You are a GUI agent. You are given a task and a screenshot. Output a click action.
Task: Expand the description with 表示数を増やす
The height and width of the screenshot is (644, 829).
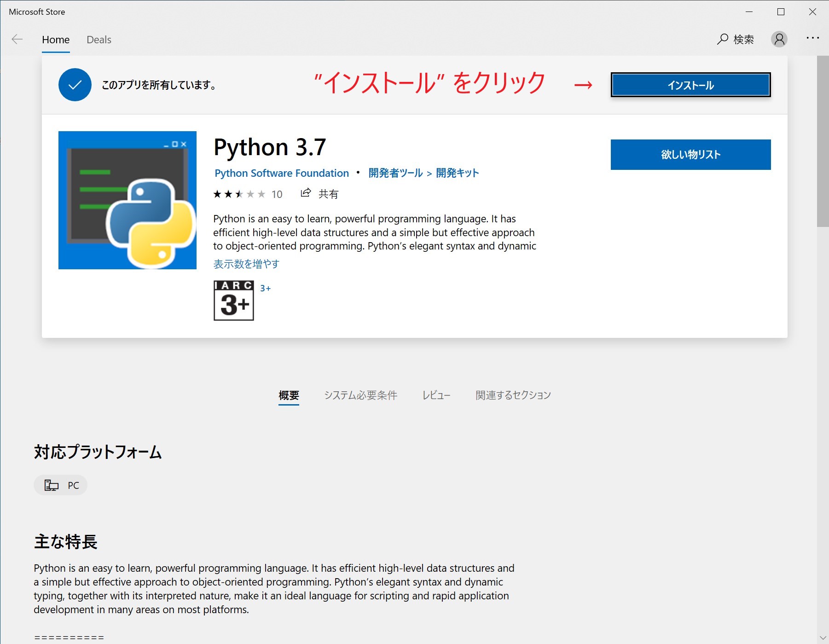(x=246, y=264)
